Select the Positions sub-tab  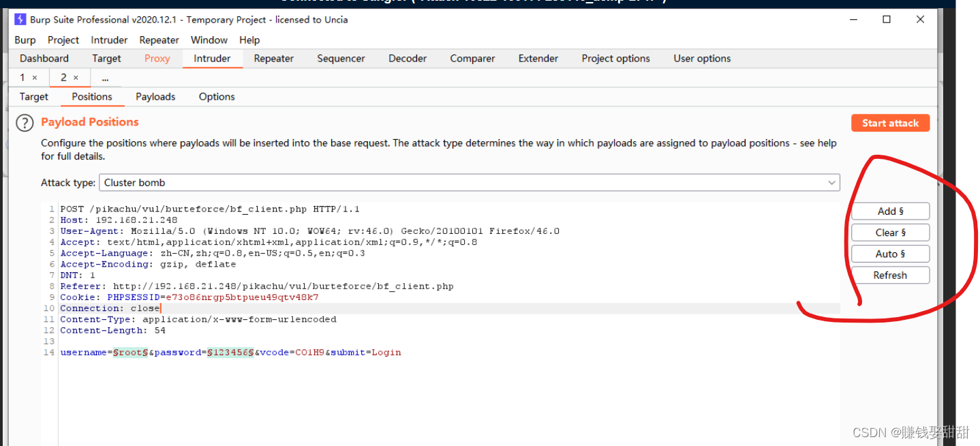click(92, 97)
